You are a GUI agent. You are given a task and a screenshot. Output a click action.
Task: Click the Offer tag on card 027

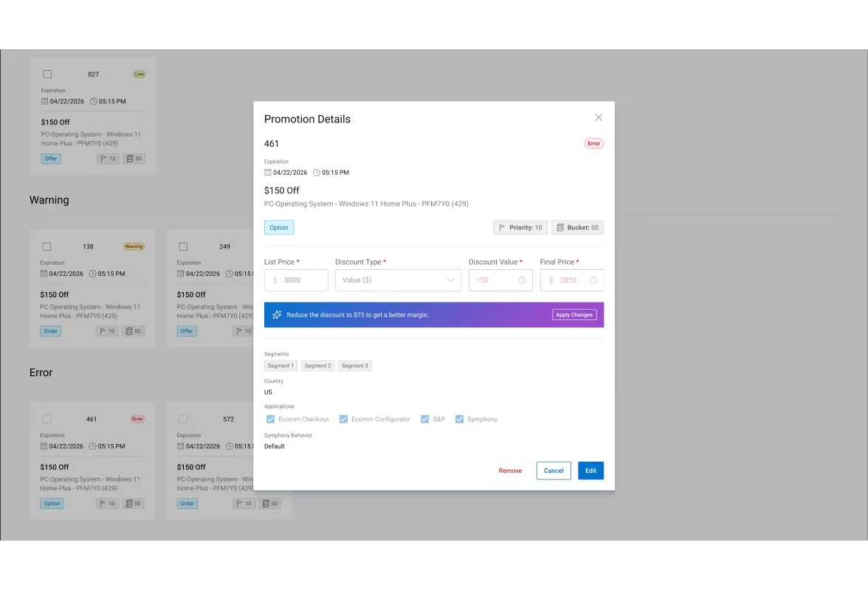(x=51, y=159)
